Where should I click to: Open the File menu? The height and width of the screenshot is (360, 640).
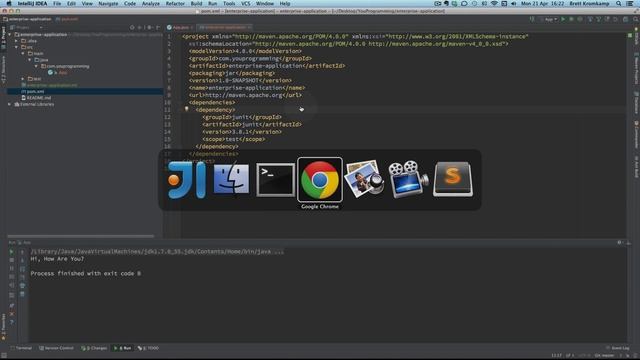57,3
